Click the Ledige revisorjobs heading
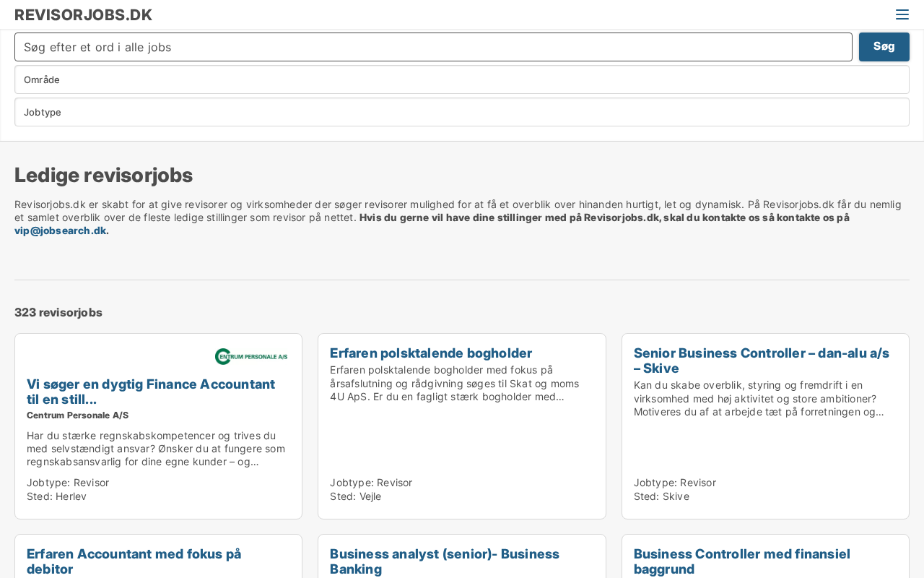Image resolution: width=924 pixels, height=578 pixels. click(x=103, y=175)
